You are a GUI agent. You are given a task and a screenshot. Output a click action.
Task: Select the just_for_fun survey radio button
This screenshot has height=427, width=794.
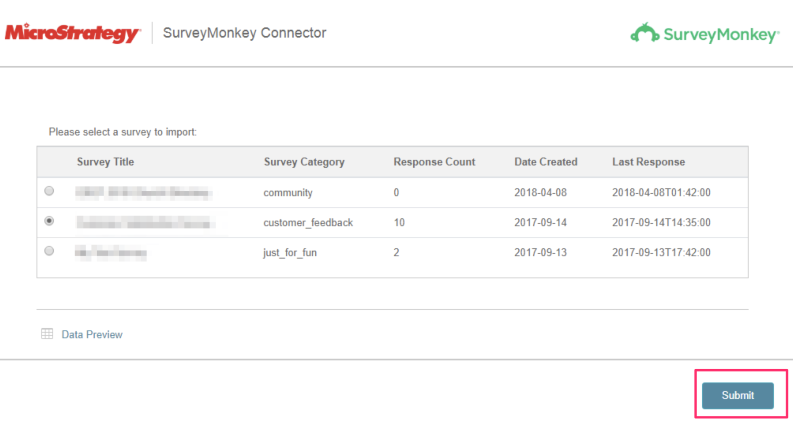[50, 252]
